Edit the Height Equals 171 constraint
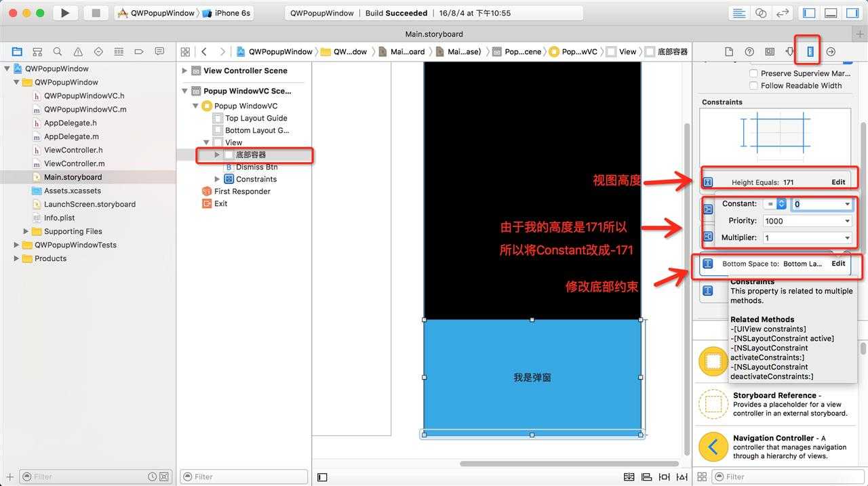This screenshot has width=868, height=486. (x=838, y=182)
